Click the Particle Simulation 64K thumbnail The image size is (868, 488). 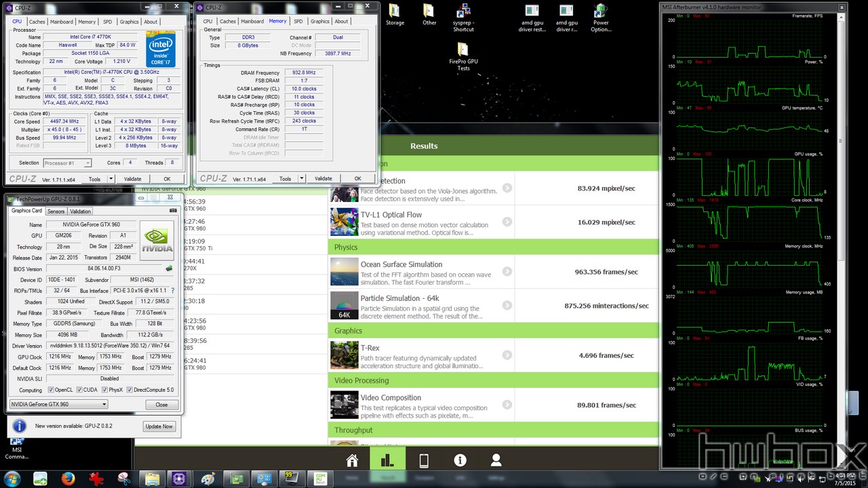pyautogui.click(x=344, y=306)
